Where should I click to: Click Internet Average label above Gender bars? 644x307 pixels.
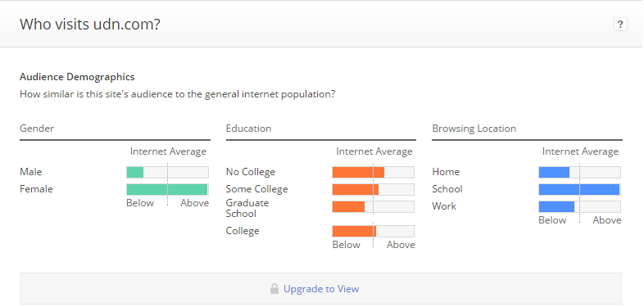tap(169, 151)
